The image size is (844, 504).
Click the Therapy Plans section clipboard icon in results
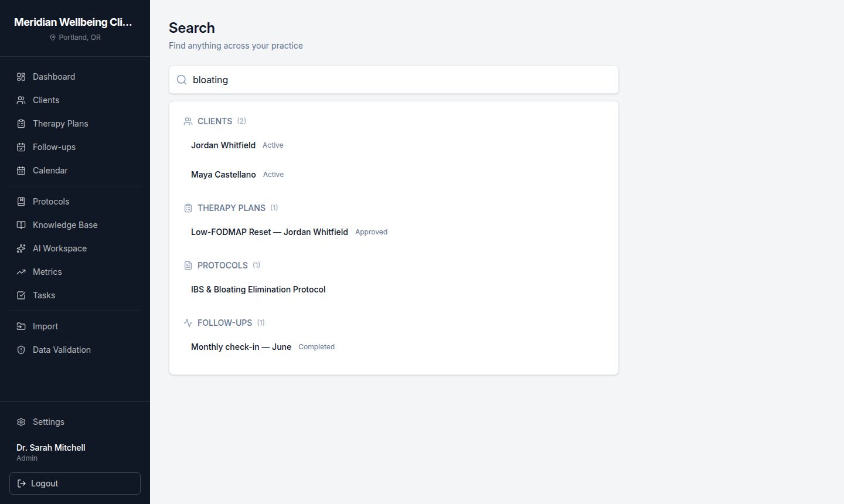(188, 208)
